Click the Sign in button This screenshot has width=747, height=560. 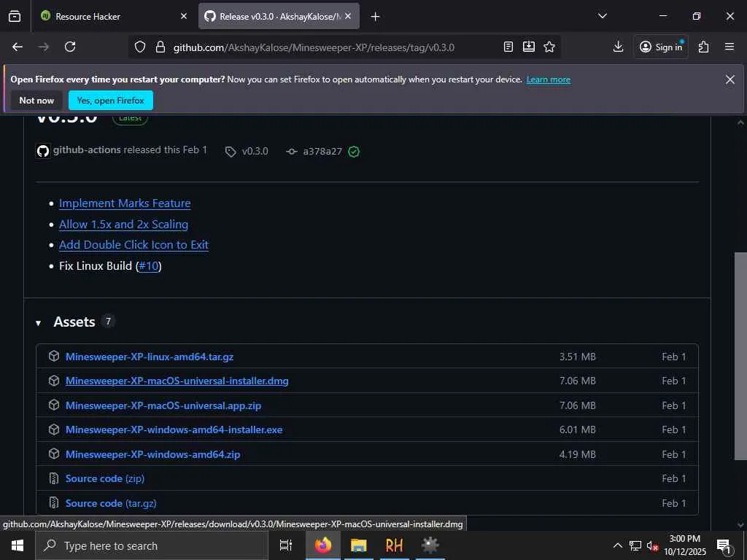(x=661, y=47)
